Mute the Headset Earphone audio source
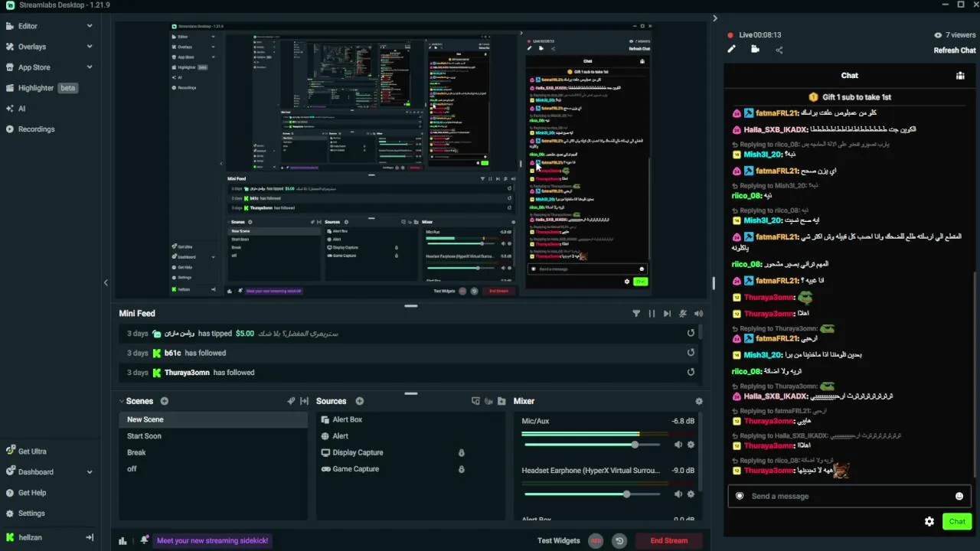 click(678, 494)
